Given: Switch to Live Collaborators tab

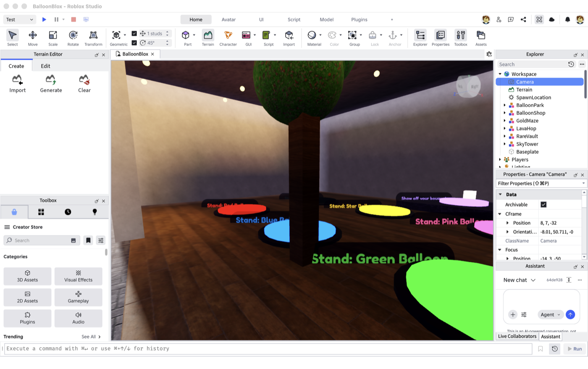Looking at the screenshot, I should click(517, 337).
